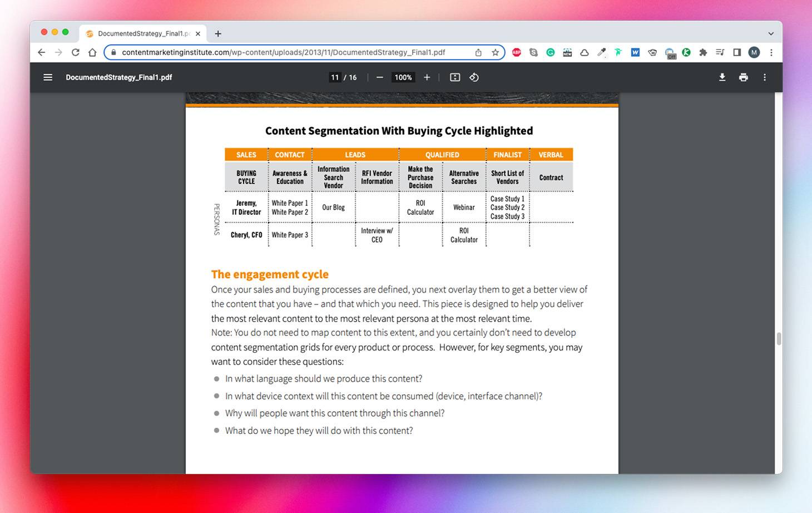The height and width of the screenshot is (513, 812).
Task: Open the hamburger menu in PDF toolbar
Action: click(x=48, y=77)
